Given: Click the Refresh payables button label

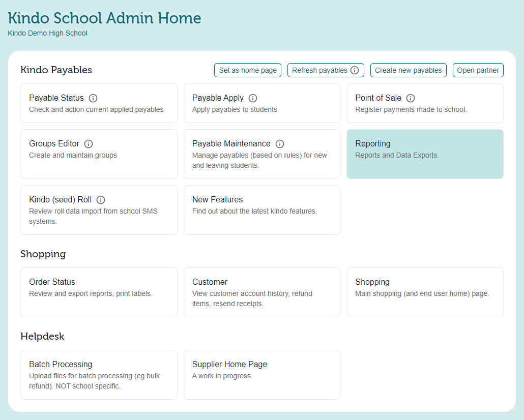Looking at the screenshot, I should coord(319,70).
